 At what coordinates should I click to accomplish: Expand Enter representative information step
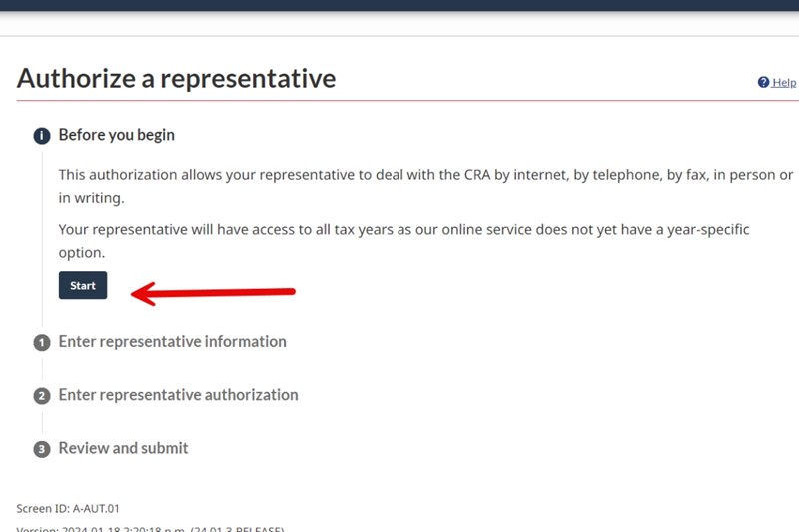tap(172, 342)
